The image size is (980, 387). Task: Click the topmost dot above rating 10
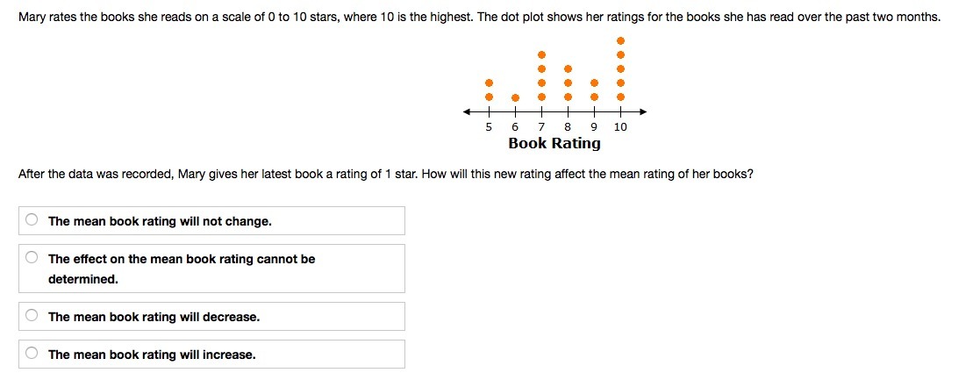pos(620,40)
